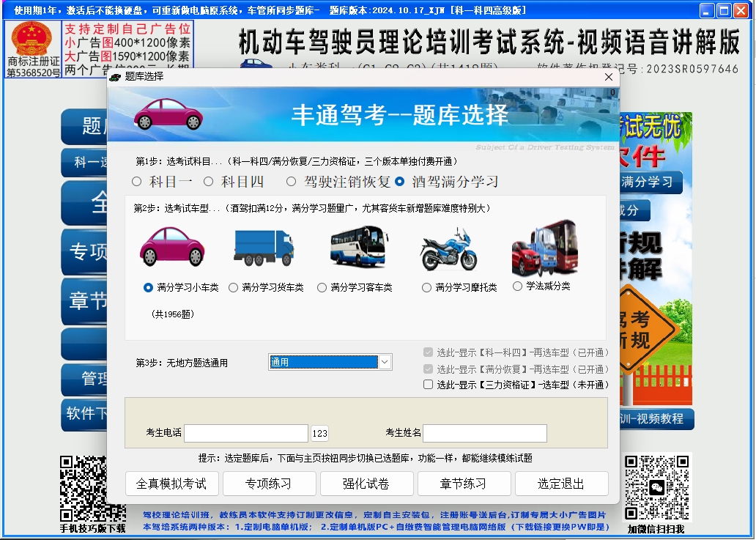Enable the 三力资格证 display checkbox
756x540 pixels.
[x=429, y=385]
